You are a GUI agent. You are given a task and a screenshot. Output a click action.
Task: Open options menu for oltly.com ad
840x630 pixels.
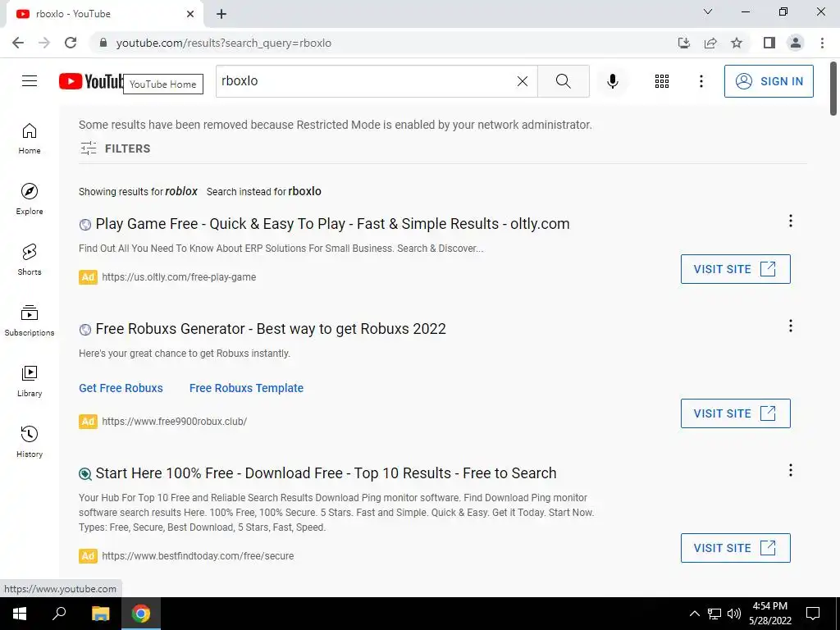[790, 221]
